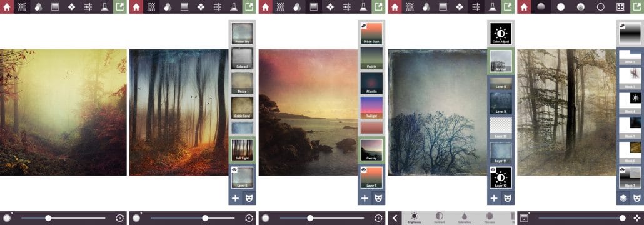Pick the hollow outline circle mask icon
The width and height of the screenshot is (644, 225).
point(600,7)
